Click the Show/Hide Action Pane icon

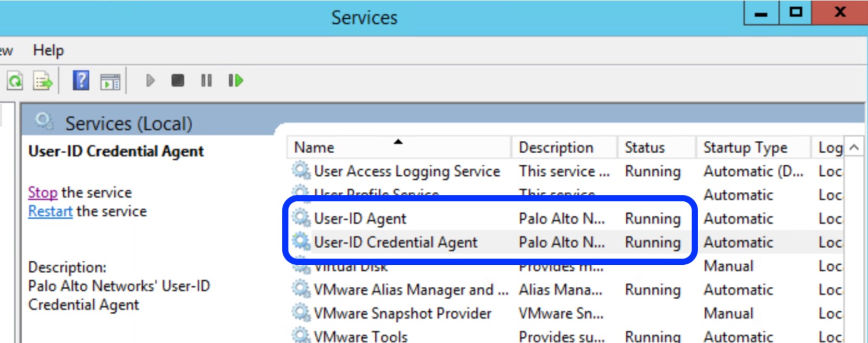(x=110, y=81)
